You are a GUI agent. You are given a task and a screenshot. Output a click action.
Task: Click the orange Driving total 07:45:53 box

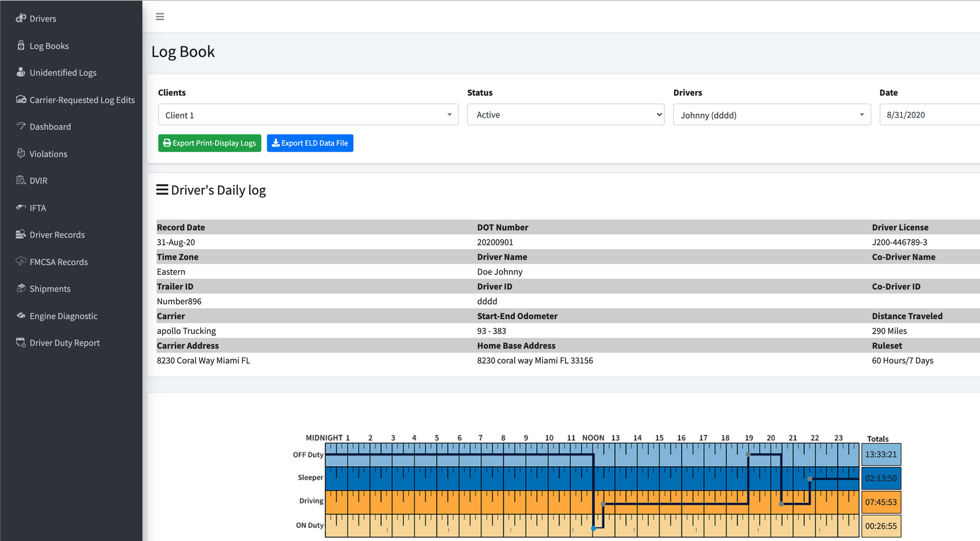[881, 502]
